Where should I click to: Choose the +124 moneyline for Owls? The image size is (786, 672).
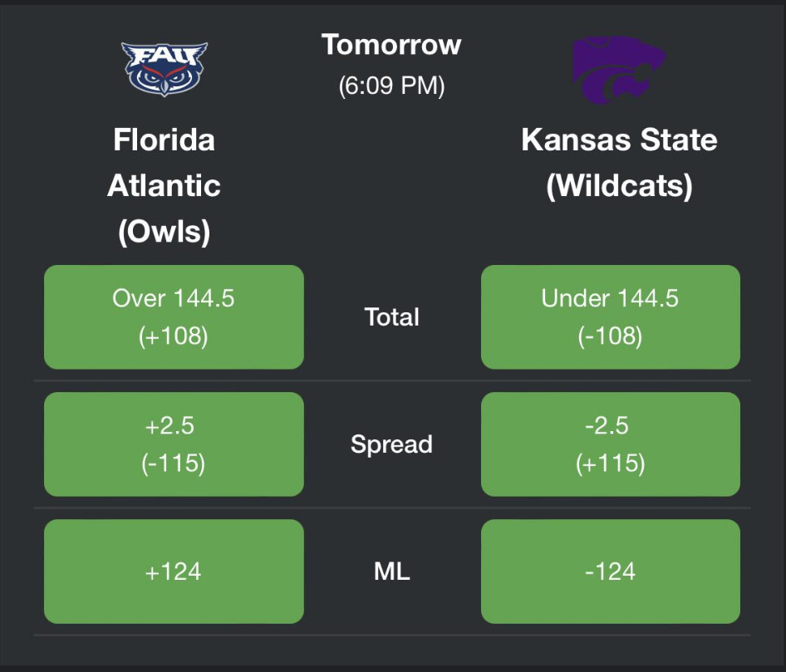click(174, 571)
